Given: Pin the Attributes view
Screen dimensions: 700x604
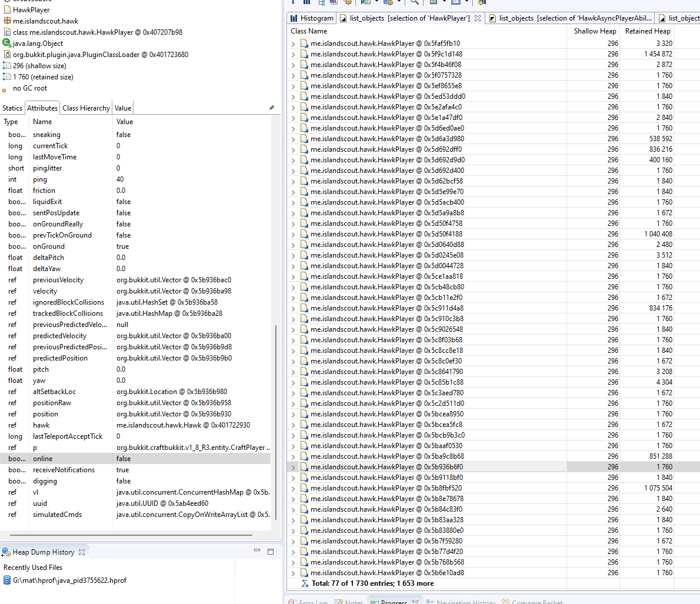Looking at the screenshot, I should [x=271, y=108].
